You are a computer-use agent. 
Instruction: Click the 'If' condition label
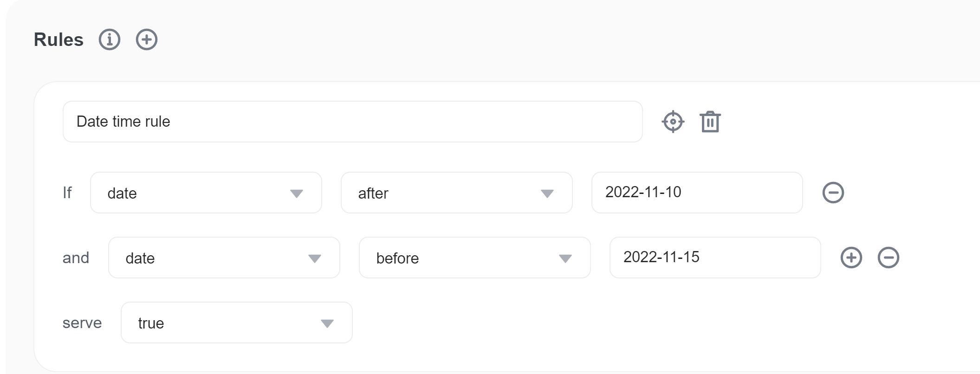67,193
